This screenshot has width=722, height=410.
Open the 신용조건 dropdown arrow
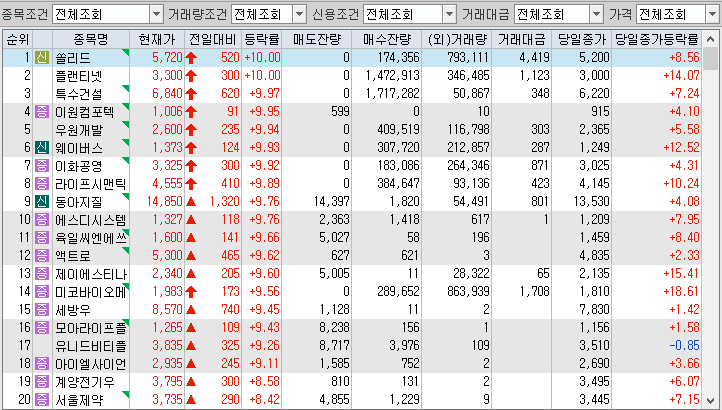pyautogui.click(x=449, y=14)
